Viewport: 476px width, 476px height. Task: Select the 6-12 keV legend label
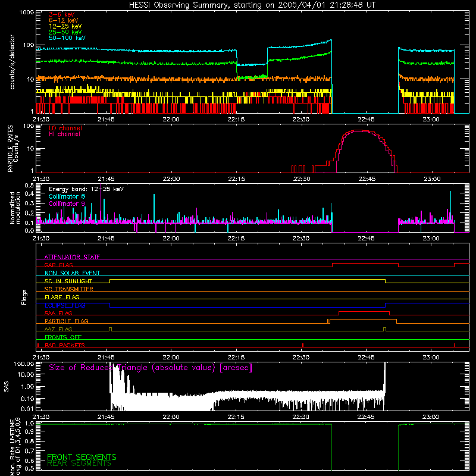point(63,20)
